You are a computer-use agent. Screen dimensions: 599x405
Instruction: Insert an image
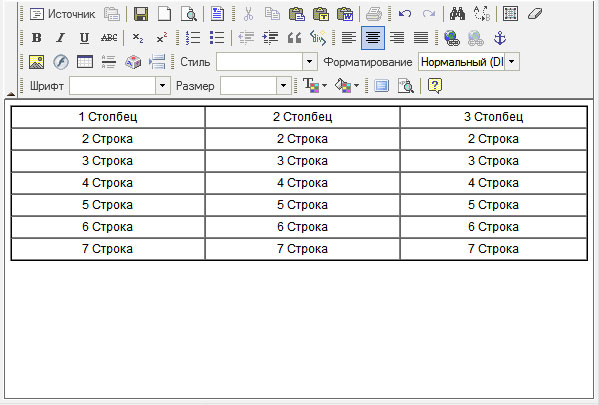[37, 62]
